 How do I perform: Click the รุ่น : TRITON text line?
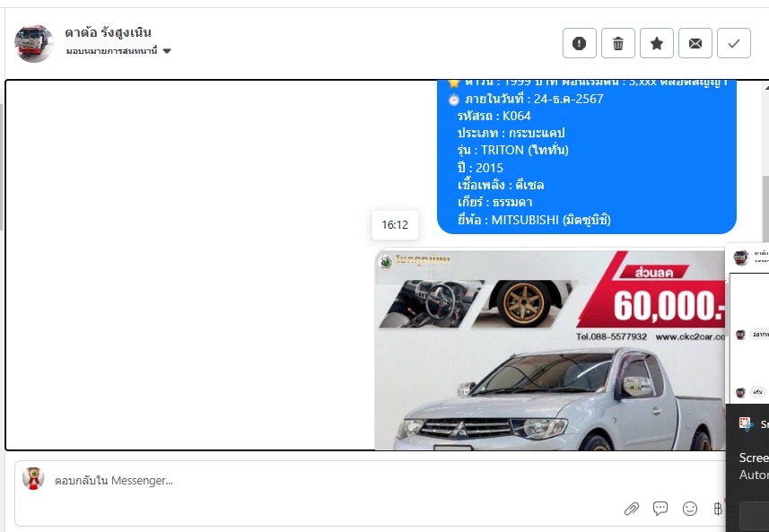coord(512,150)
